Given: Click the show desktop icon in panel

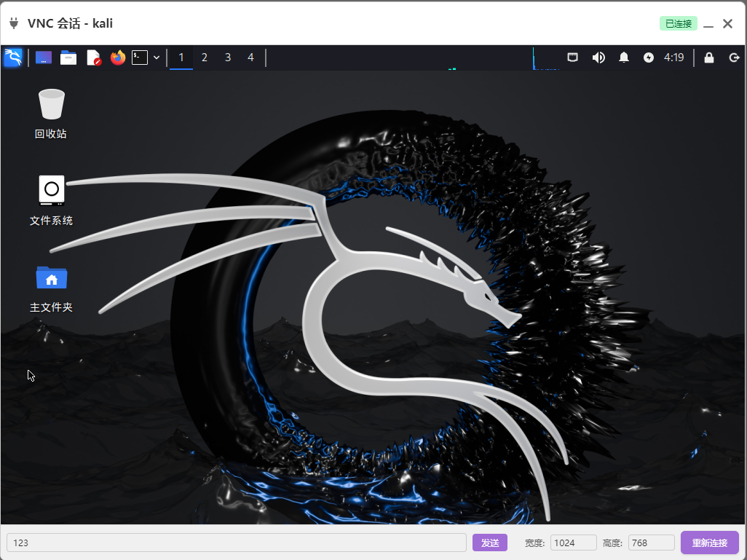Looking at the screenshot, I should (x=44, y=58).
